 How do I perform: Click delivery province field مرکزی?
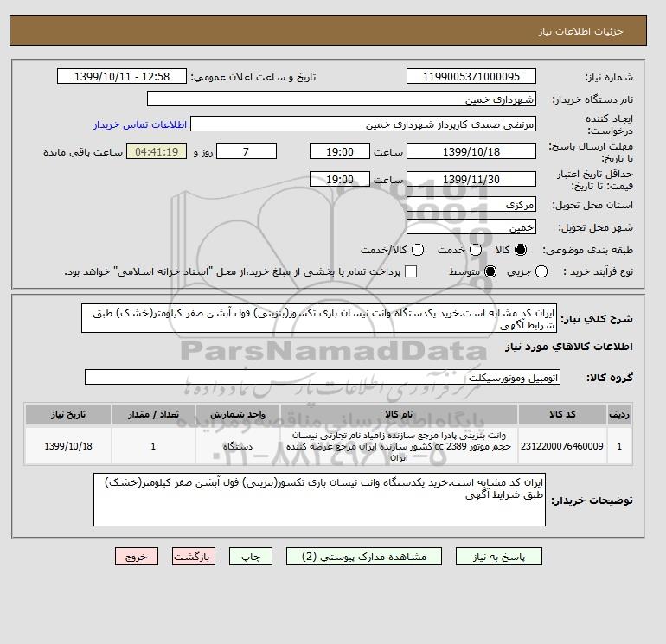(471, 205)
